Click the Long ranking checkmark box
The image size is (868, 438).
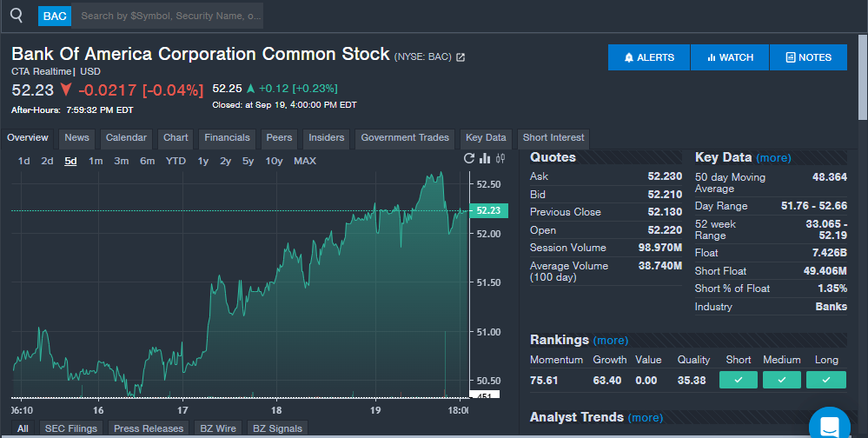pyautogui.click(x=826, y=380)
